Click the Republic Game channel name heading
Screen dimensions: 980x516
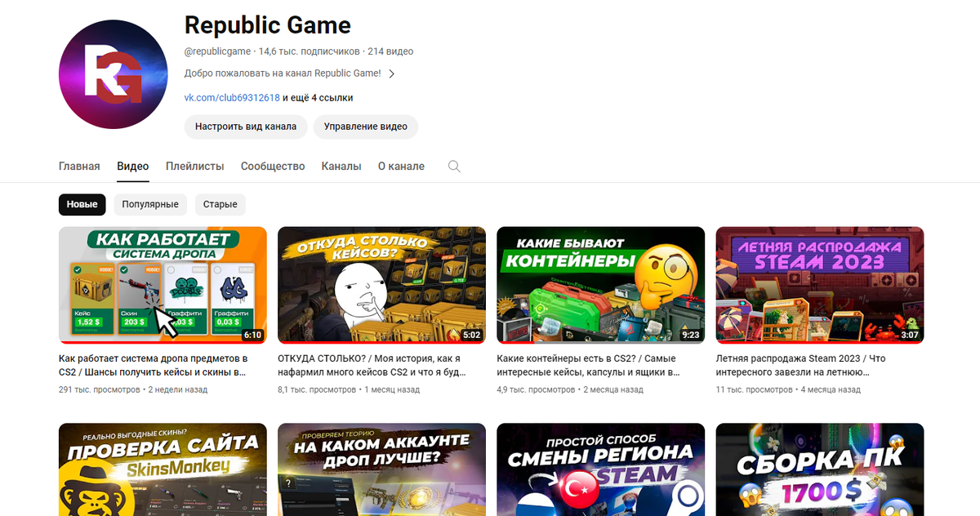tap(268, 25)
